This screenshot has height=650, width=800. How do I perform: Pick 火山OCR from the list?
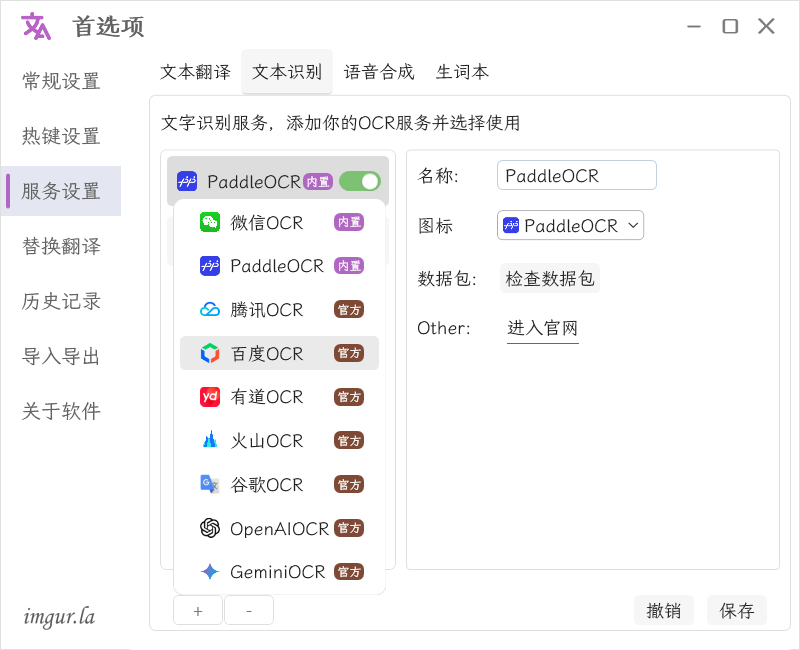(280, 440)
